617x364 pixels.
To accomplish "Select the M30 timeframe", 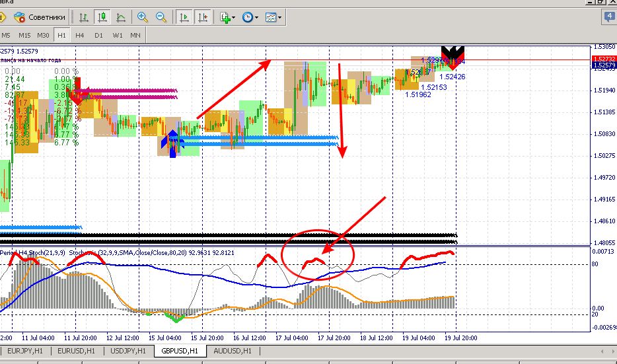I will (43, 36).
